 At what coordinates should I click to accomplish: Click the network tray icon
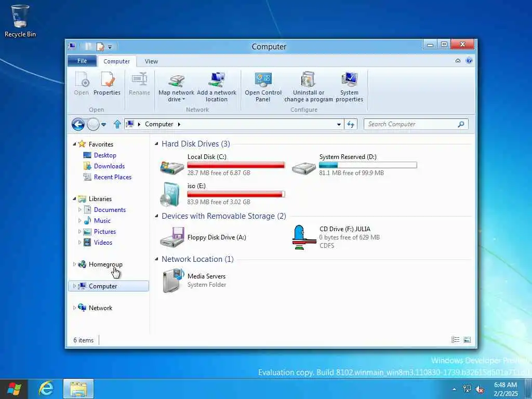(x=467, y=389)
